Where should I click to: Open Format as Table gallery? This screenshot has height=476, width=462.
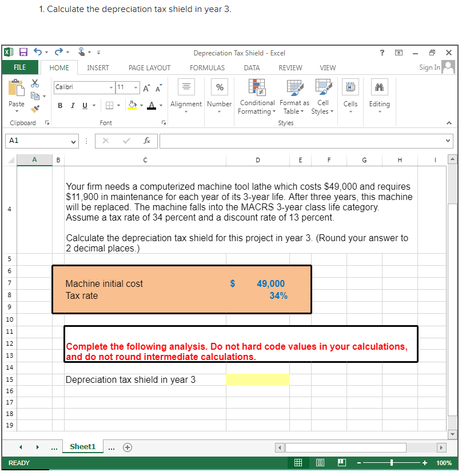294,97
